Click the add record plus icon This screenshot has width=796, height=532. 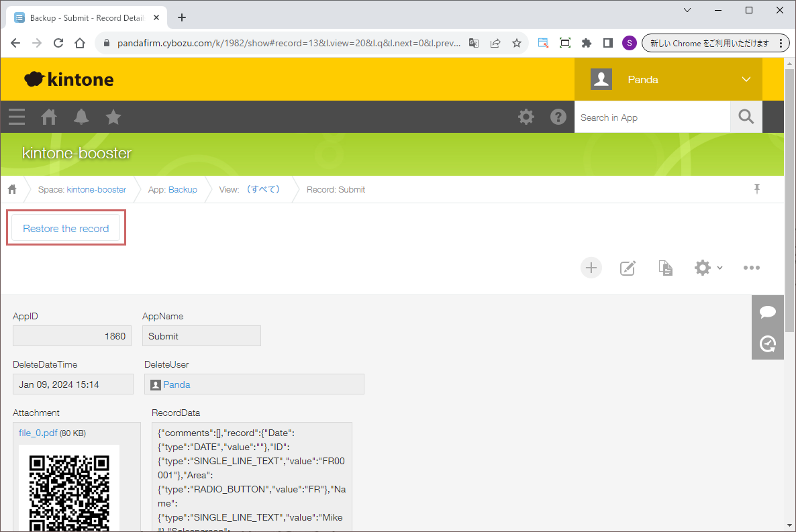(x=591, y=268)
